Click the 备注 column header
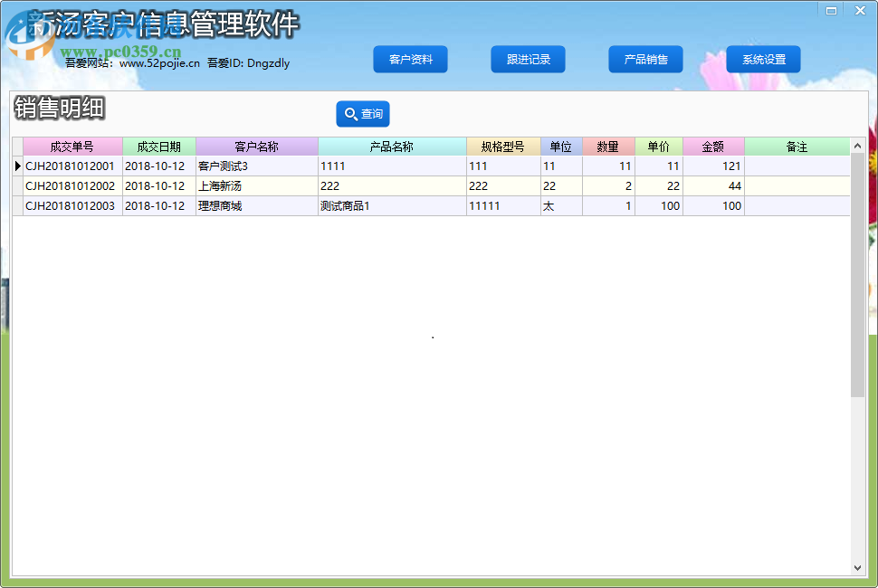This screenshot has height=588, width=878. pos(797,145)
